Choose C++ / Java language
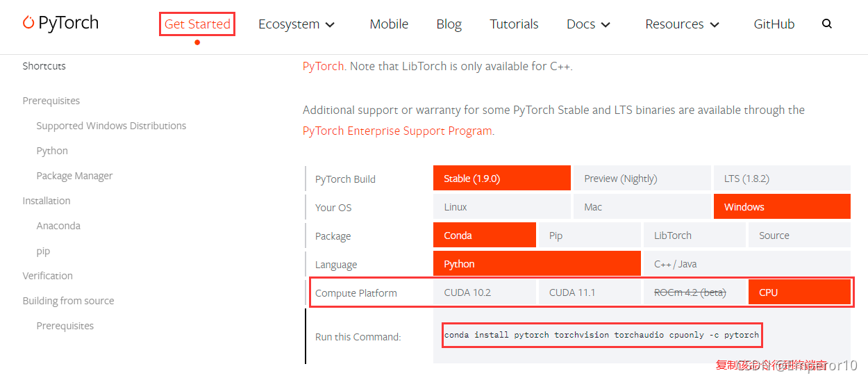868x380 pixels. coord(746,264)
